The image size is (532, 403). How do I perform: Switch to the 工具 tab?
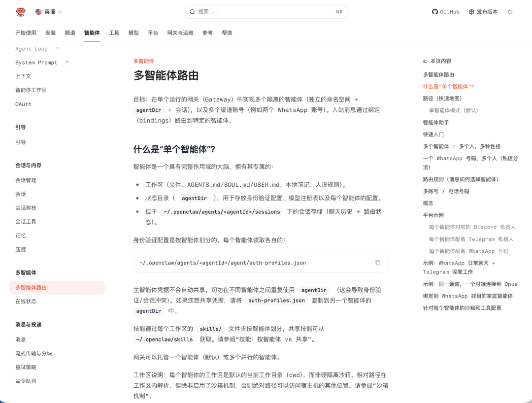(x=114, y=33)
